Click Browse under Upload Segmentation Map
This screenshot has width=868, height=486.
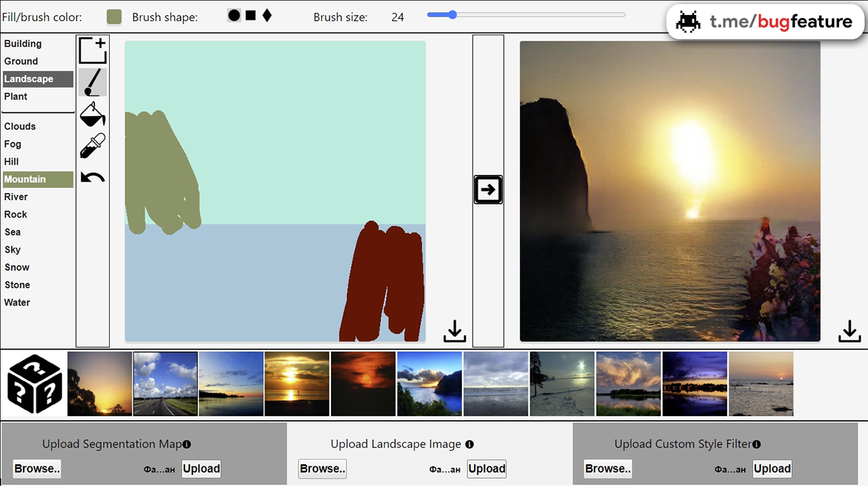click(x=37, y=468)
